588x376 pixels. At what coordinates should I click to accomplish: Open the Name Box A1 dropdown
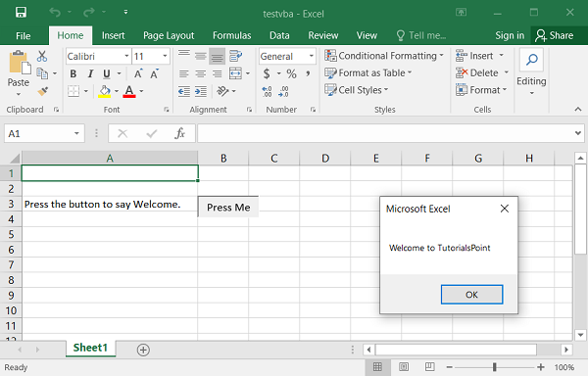[x=76, y=134]
